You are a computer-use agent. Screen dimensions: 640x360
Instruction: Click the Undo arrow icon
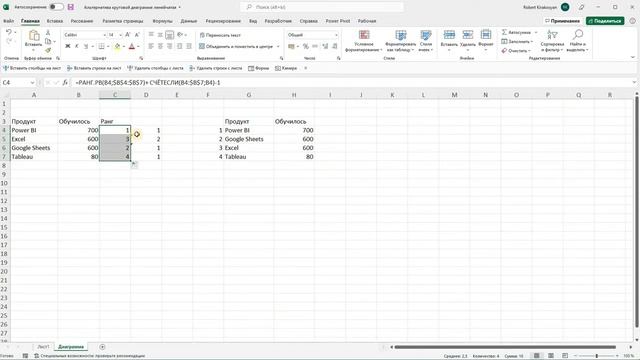coord(9,32)
